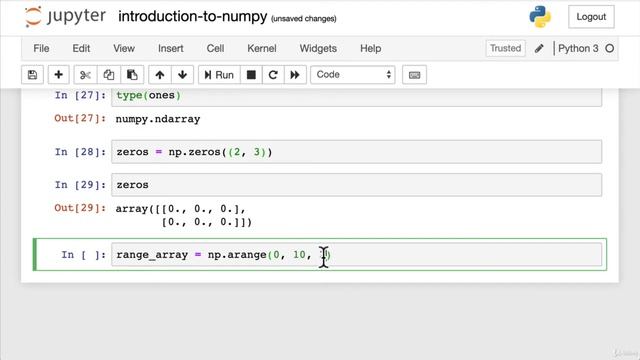
Task: Move selected cell down with the arrow
Action: pos(182,75)
